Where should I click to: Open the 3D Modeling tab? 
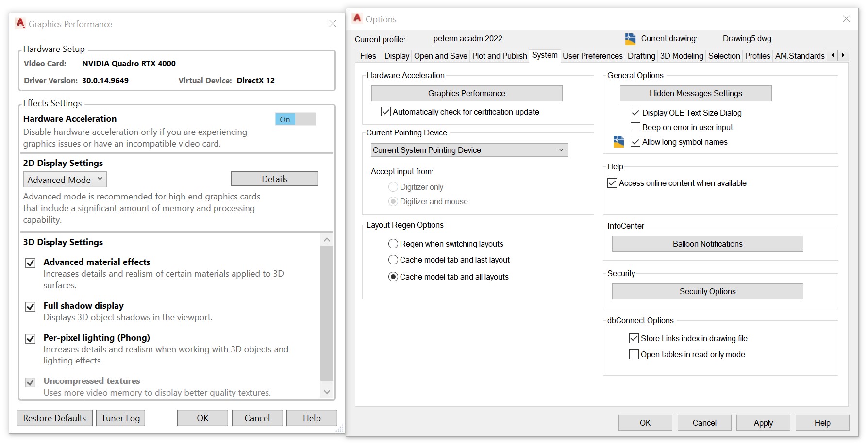coord(681,56)
